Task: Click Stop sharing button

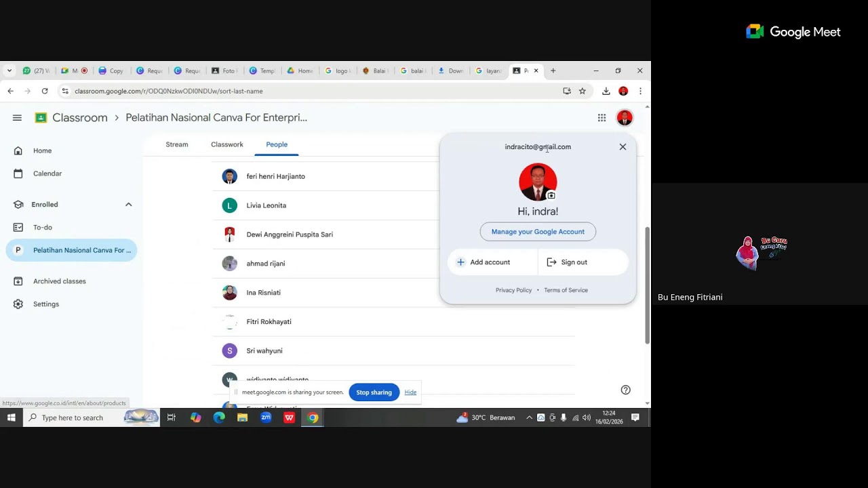Action: coord(374,392)
